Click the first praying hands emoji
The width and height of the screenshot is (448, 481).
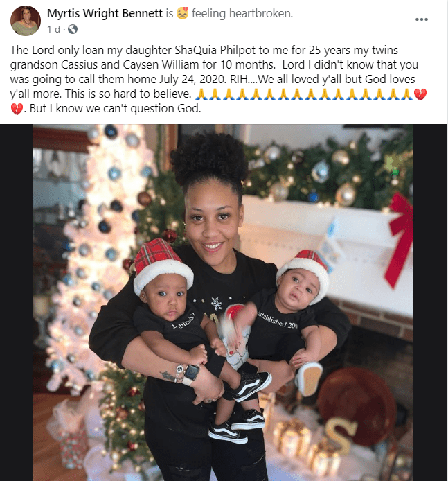click(x=201, y=94)
